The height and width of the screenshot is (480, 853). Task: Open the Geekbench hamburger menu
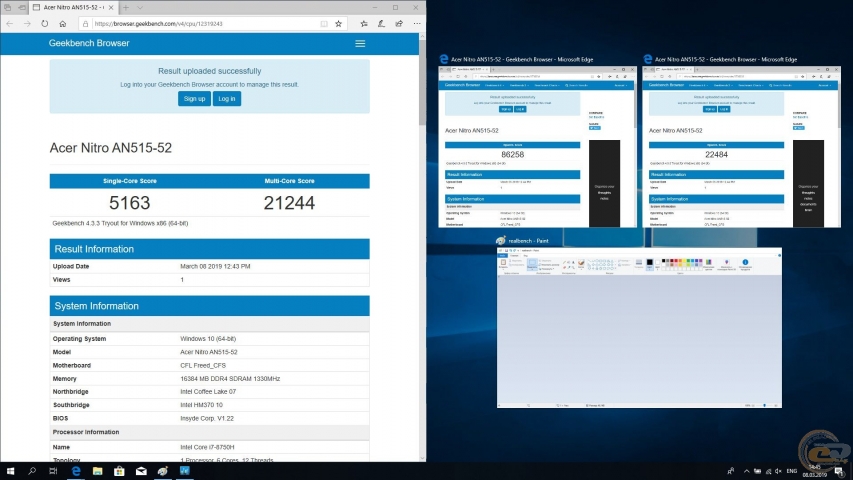[360, 44]
